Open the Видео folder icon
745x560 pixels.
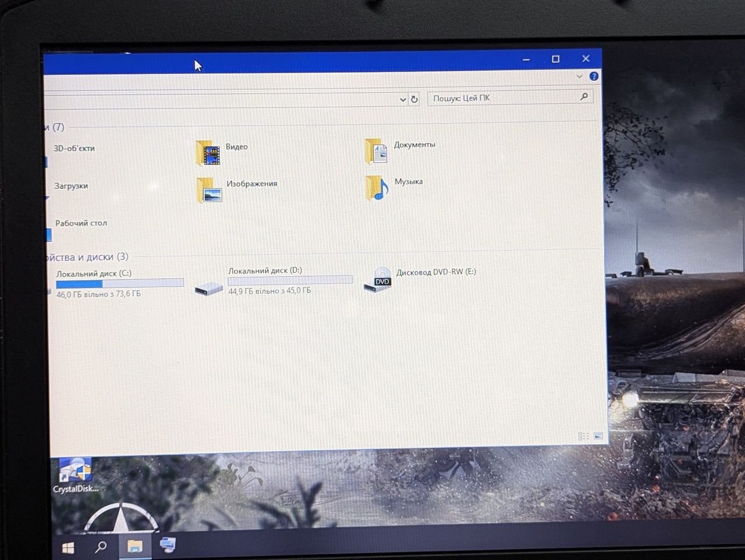click(x=208, y=153)
